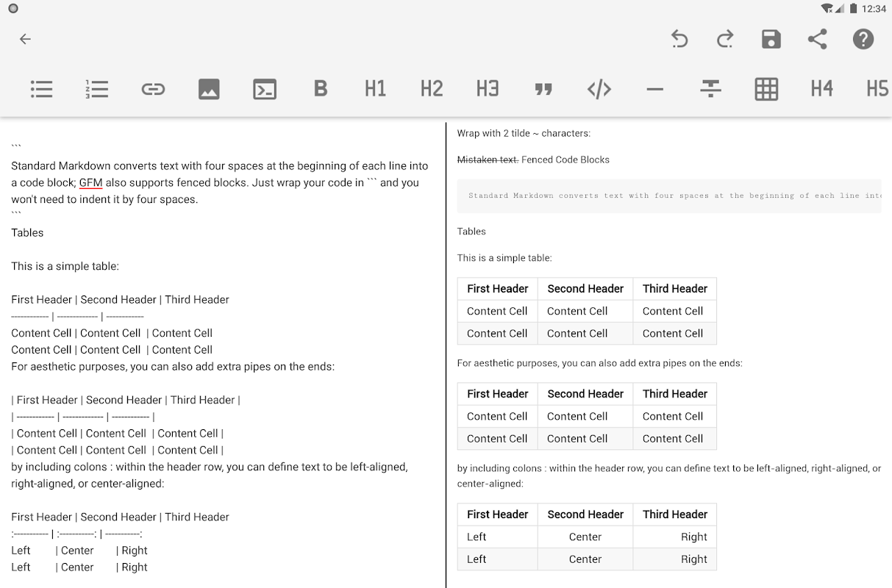Tap the notification circle in status bar

click(x=13, y=9)
